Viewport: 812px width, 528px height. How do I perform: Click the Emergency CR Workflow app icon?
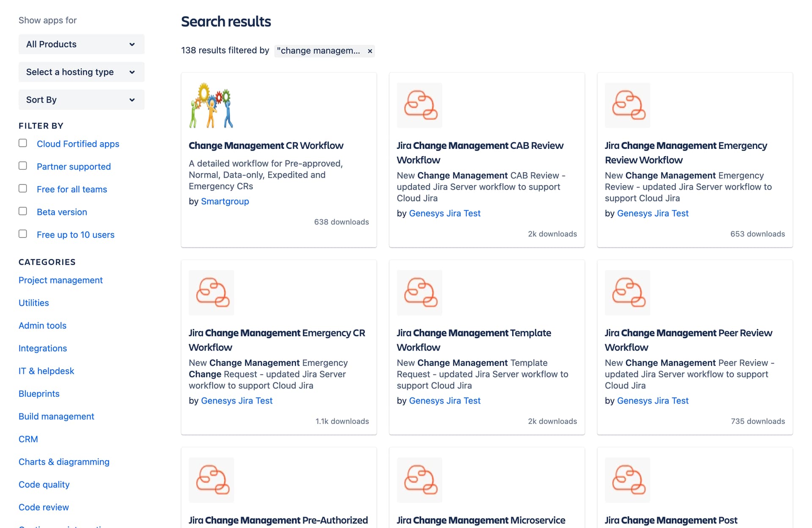211,293
